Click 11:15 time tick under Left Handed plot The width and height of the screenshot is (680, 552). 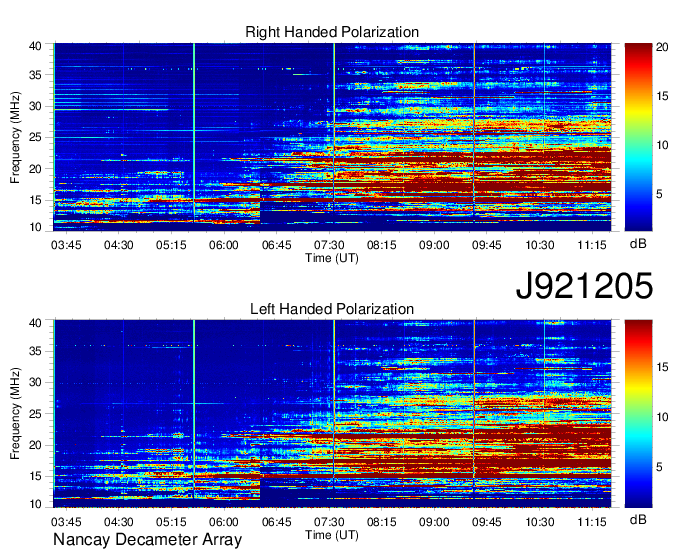click(x=592, y=522)
